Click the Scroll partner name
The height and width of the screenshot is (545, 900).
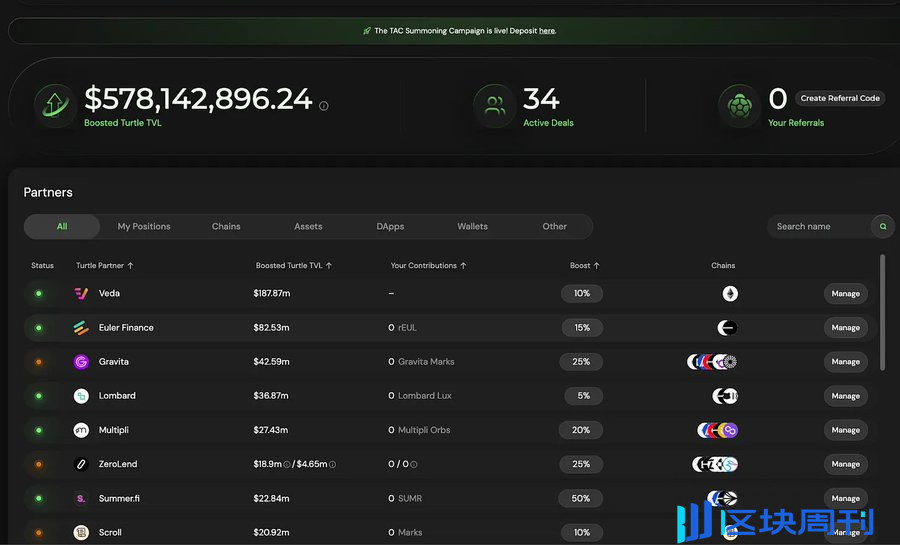tap(110, 532)
